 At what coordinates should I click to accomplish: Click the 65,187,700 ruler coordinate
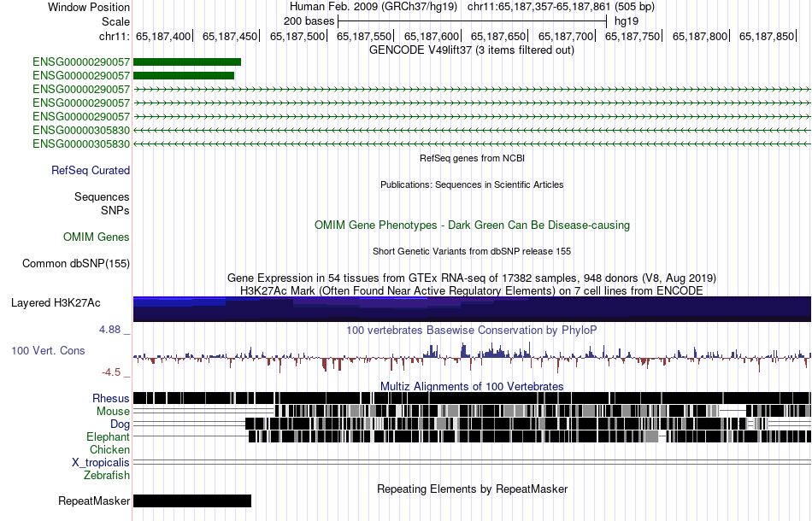click(x=566, y=37)
